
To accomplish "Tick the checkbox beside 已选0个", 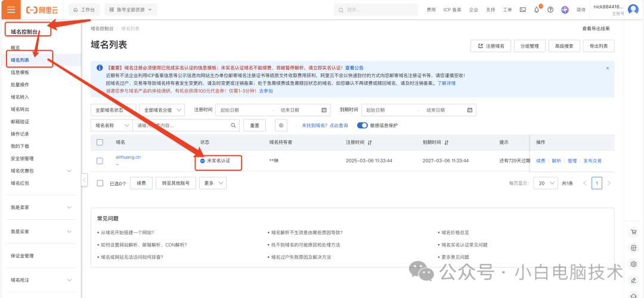I will [x=100, y=183].
